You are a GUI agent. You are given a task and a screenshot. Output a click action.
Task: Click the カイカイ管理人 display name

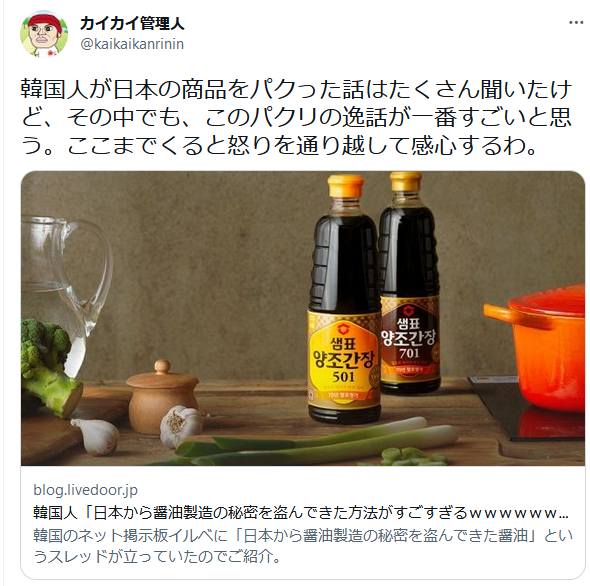(132, 23)
